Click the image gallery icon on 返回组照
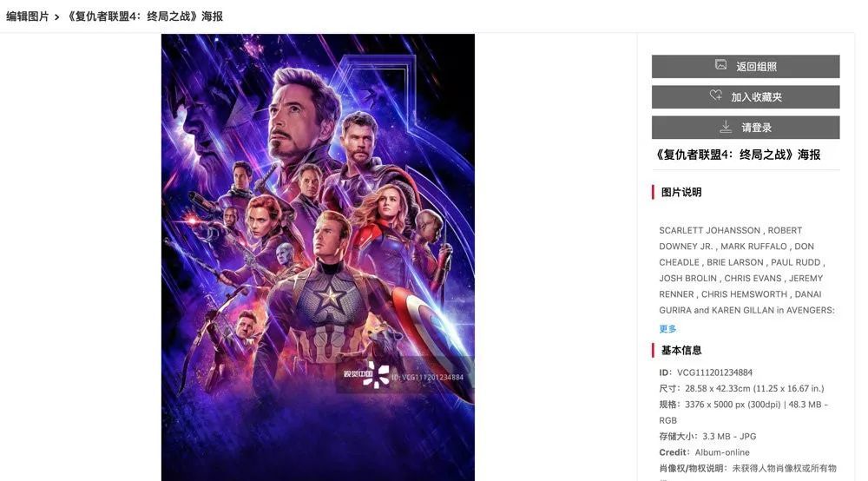Image resolution: width=868 pixels, height=481 pixels. pyautogui.click(x=720, y=65)
